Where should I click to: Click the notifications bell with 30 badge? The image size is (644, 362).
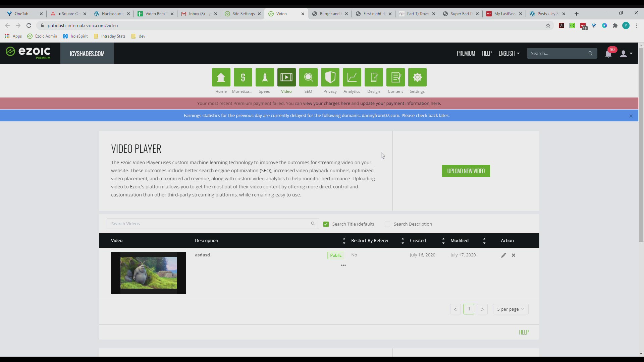point(609,53)
